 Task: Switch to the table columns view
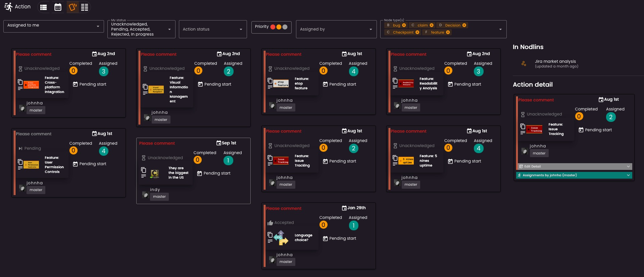coord(85,7)
